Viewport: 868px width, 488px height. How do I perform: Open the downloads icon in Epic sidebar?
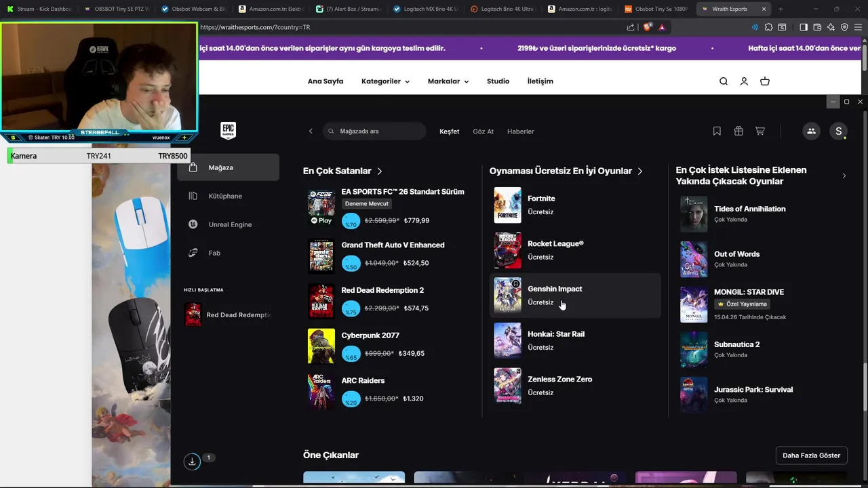tap(192, 461)
